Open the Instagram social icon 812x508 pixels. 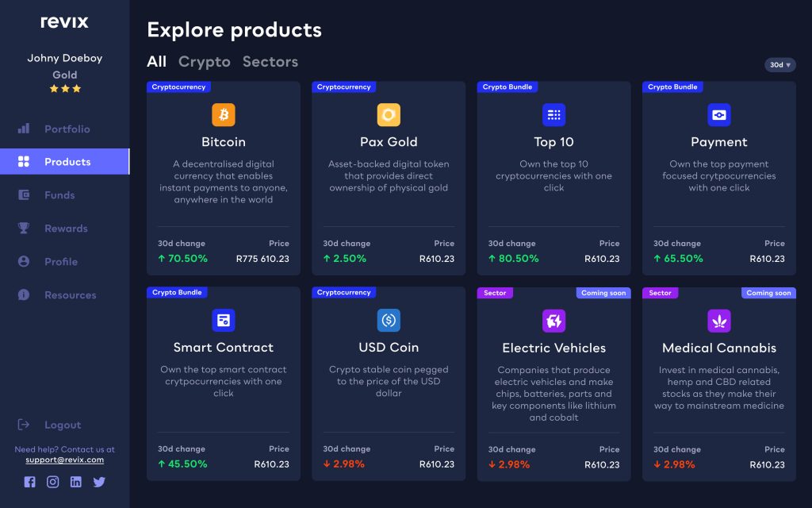(x=53, y=482)
